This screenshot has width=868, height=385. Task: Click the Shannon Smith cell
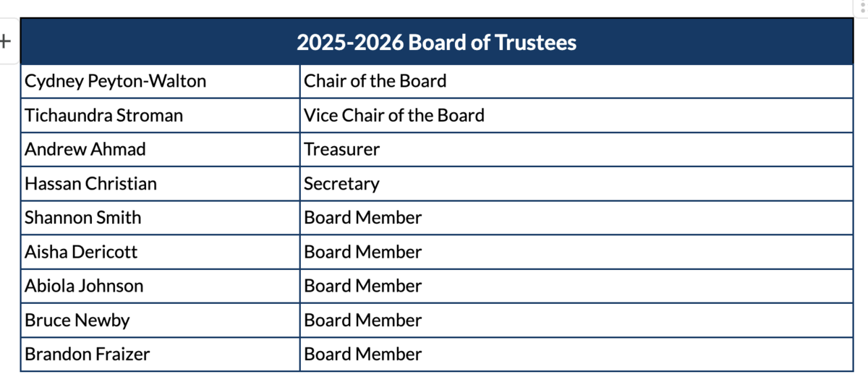coord(161,217)
